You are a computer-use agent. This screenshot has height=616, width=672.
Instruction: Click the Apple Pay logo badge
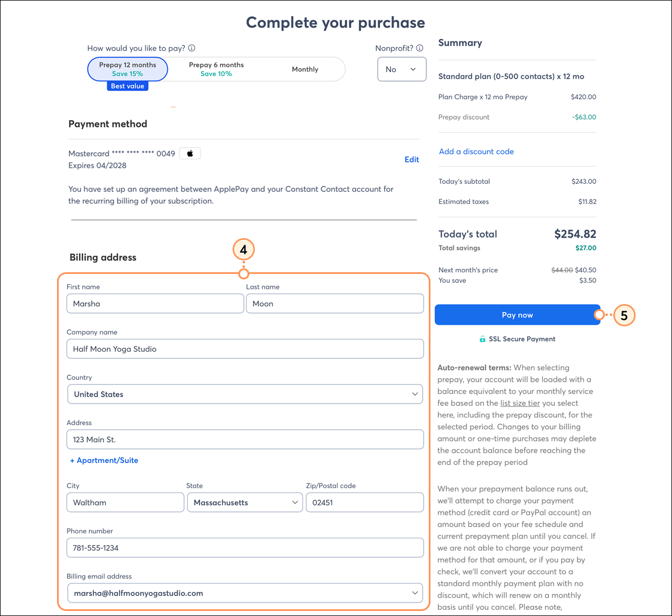point(190,153)
